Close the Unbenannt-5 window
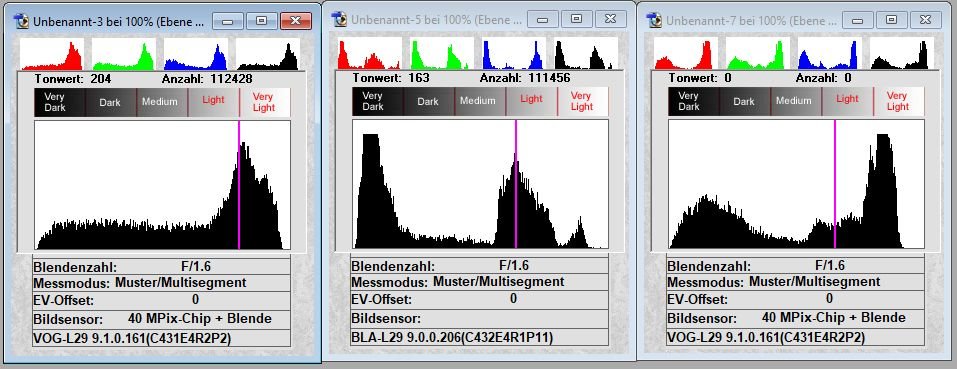Screen dimensions: 957x369 (610, 19)
